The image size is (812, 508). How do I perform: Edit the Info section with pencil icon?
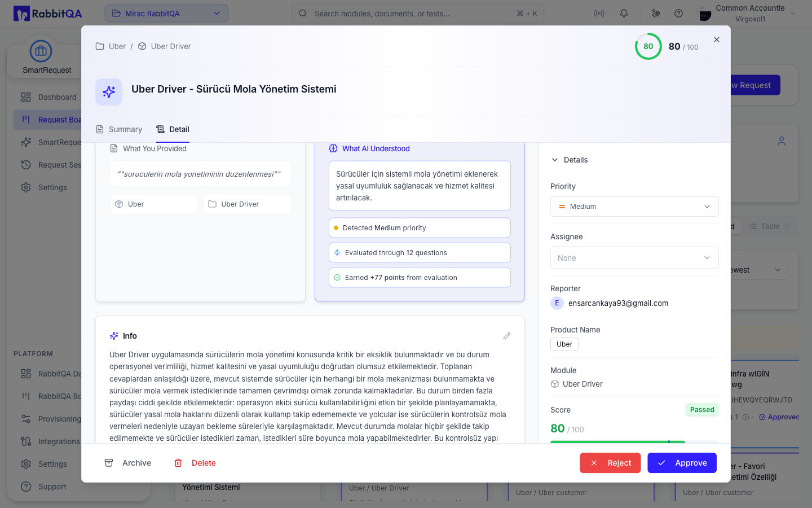coord(507,336)
